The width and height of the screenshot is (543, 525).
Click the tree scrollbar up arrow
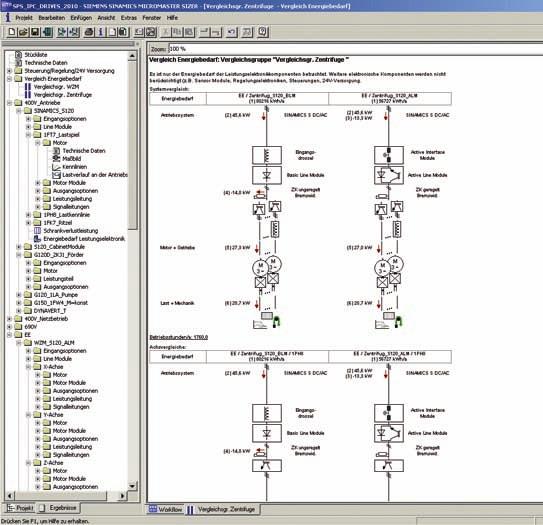132,56
